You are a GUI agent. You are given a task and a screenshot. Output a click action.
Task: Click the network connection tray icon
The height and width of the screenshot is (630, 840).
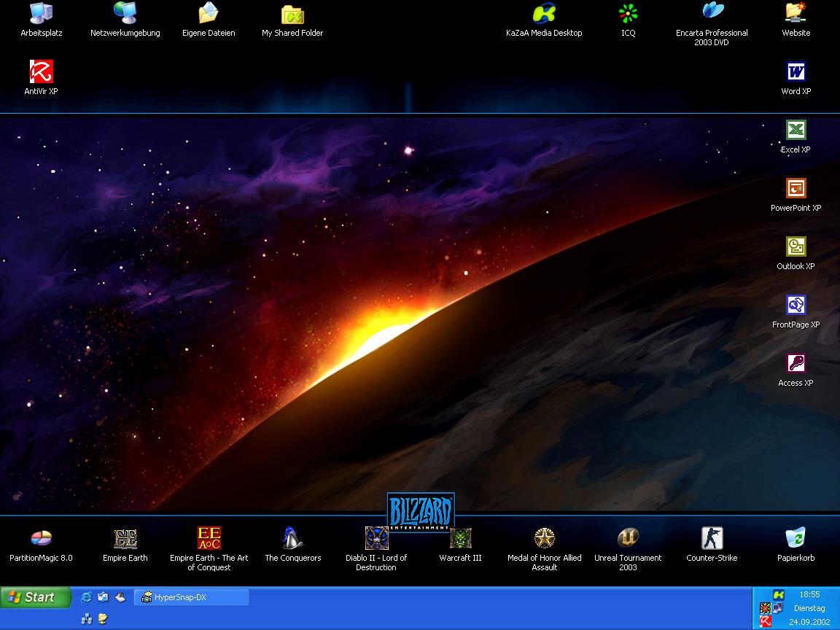tap(779, 608)
